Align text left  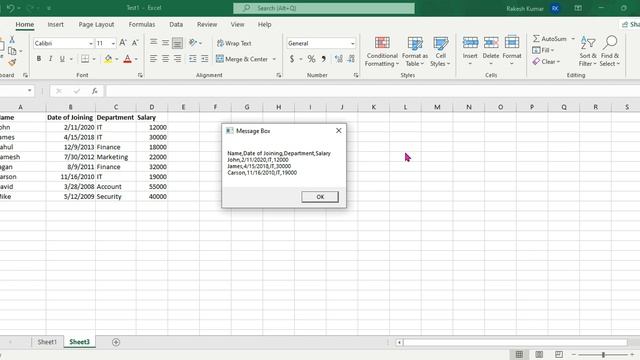pos(153,59)
